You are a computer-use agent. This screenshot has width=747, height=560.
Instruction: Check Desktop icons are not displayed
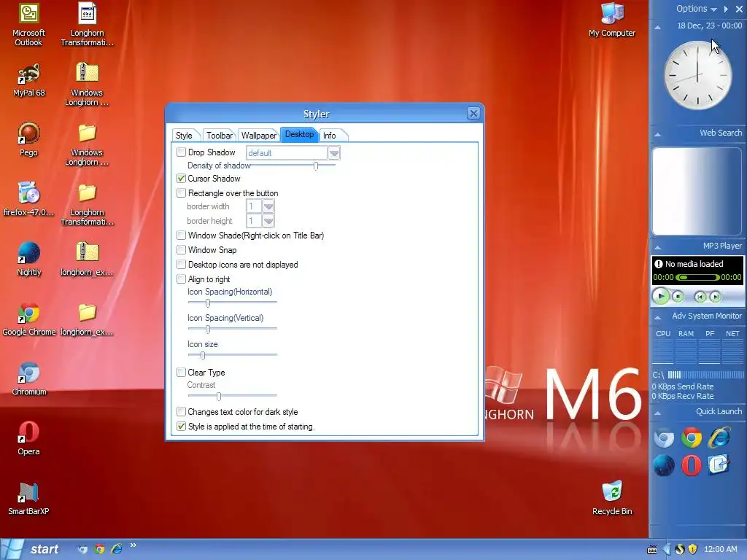click(x=181, y=264)
